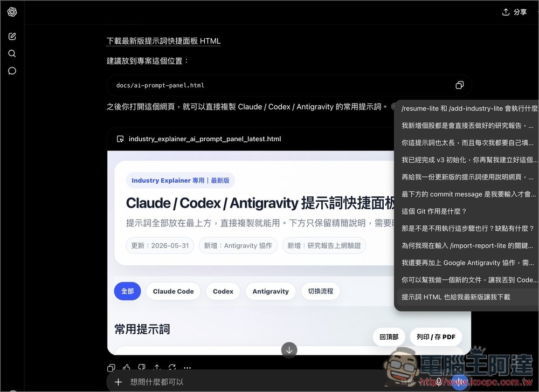Click the scroll-to-bottom down arrow button
Image resolution: width=539 pixels, height=392 pixels.
pyautogui.click(x=289, y=350)
